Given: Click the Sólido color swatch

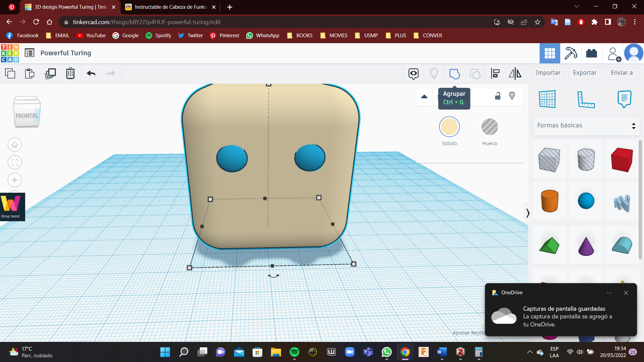Looking at the screenshot, I should click(449, 127).
